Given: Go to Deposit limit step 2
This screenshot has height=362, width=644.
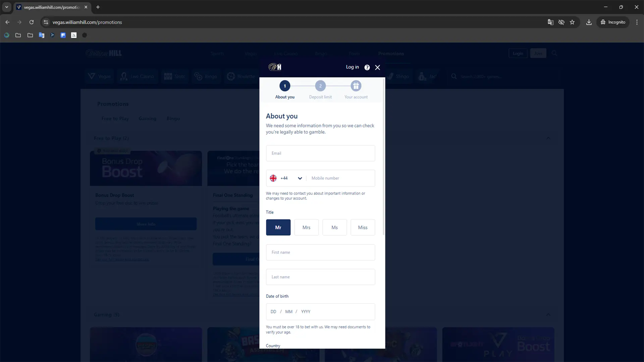Looking at the screenshot, I should click(x=320, y=86).
